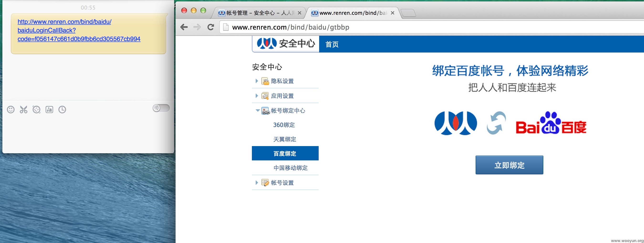The image size is (644, 243).
Task: Open a new browser tab
Action: pyautogui.click(x=408, y=13)
